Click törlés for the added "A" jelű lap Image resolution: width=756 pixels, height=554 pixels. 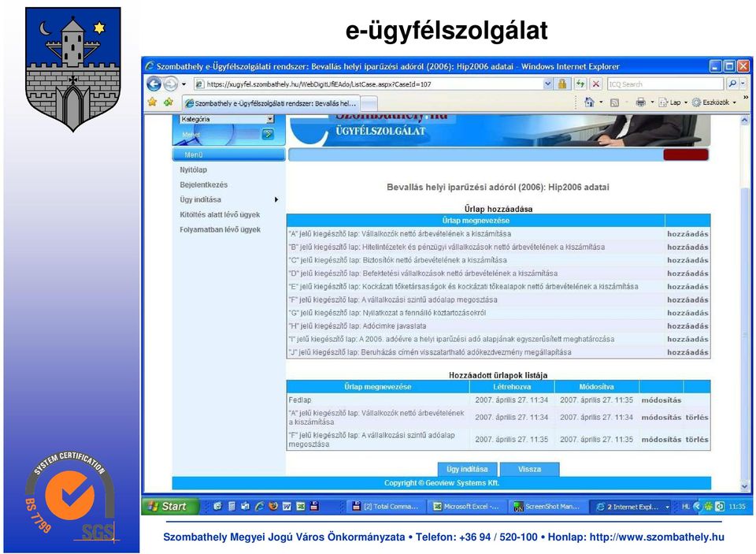pyautogui.click(x=697, y=418)
